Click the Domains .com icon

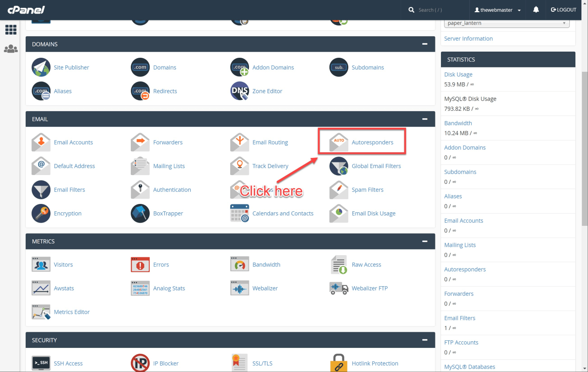(x=140, y=67)
